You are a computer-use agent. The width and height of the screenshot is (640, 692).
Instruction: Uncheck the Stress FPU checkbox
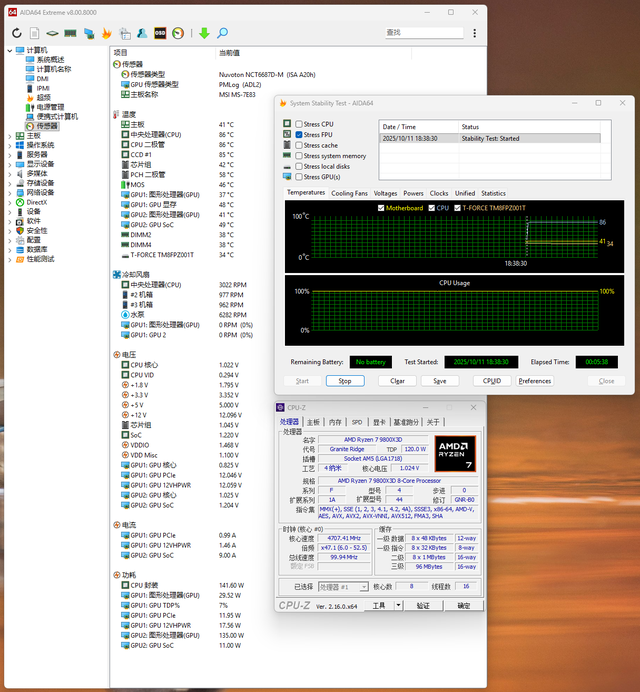(299, 134)
